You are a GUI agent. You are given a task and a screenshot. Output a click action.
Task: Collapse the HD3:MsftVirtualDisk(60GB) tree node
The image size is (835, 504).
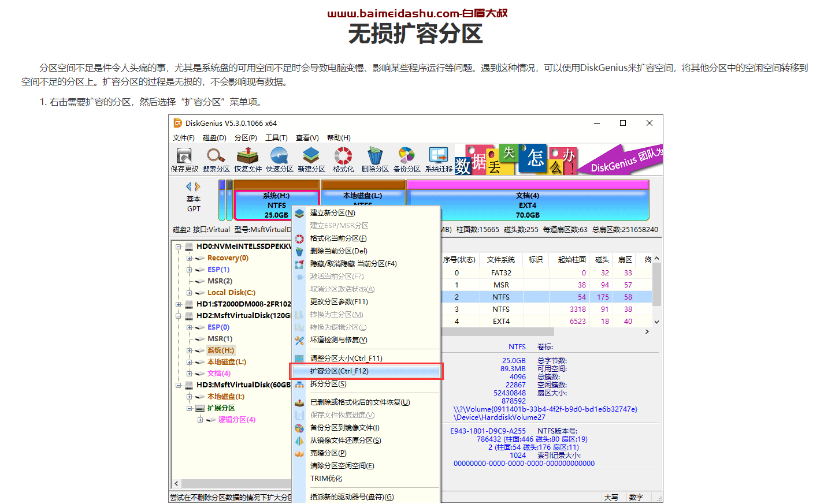[x=179, y=385]
